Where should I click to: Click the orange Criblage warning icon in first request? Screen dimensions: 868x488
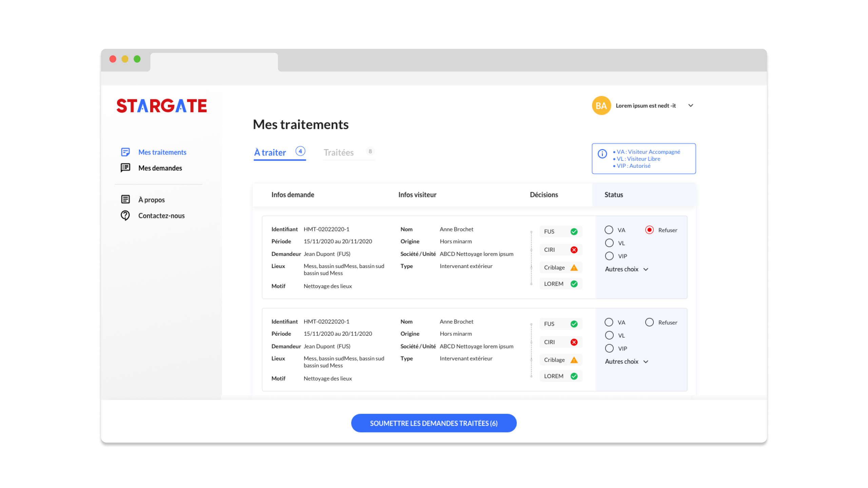click(574, 268)
